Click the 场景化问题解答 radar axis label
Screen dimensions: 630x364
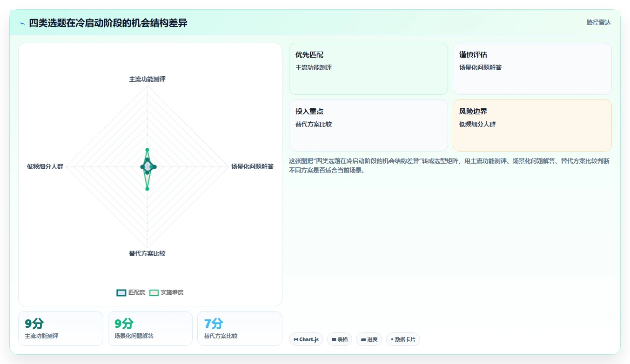pyautogui.click(x=252, y=166)
